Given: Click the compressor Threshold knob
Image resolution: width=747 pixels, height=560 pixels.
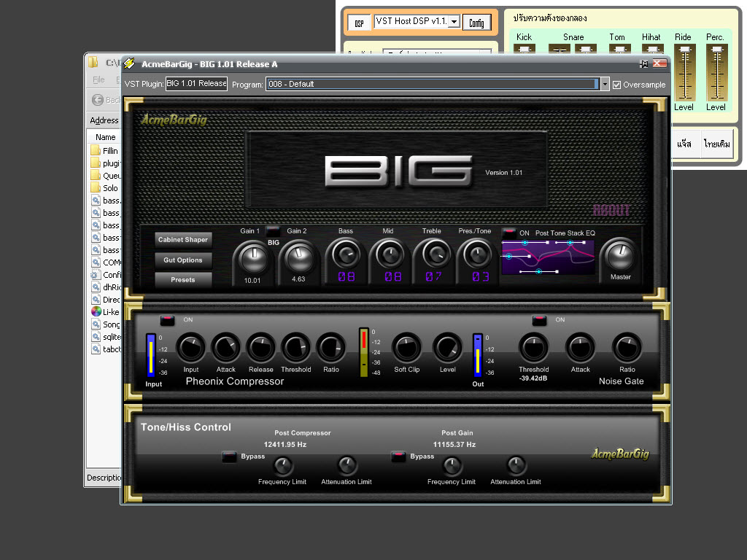Looking at the screenshot, I should coord(296,348).
